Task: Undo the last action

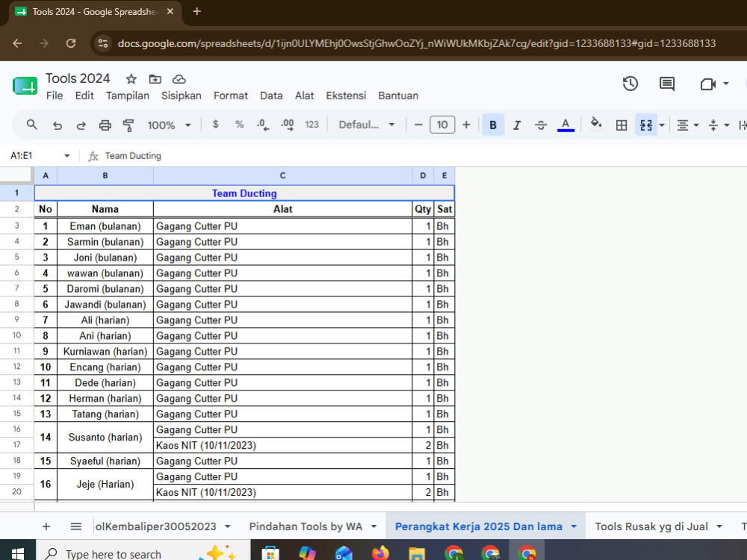Action: (58, 125)
